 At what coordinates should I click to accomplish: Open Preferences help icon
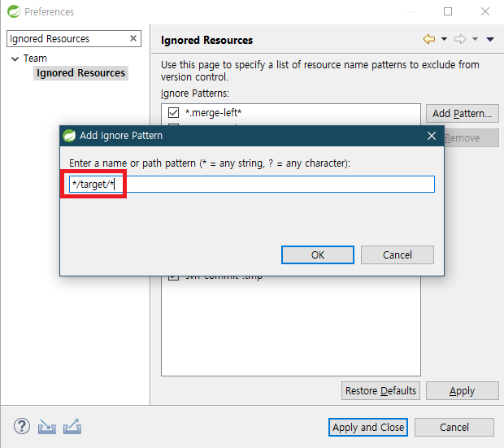(22, 427)
